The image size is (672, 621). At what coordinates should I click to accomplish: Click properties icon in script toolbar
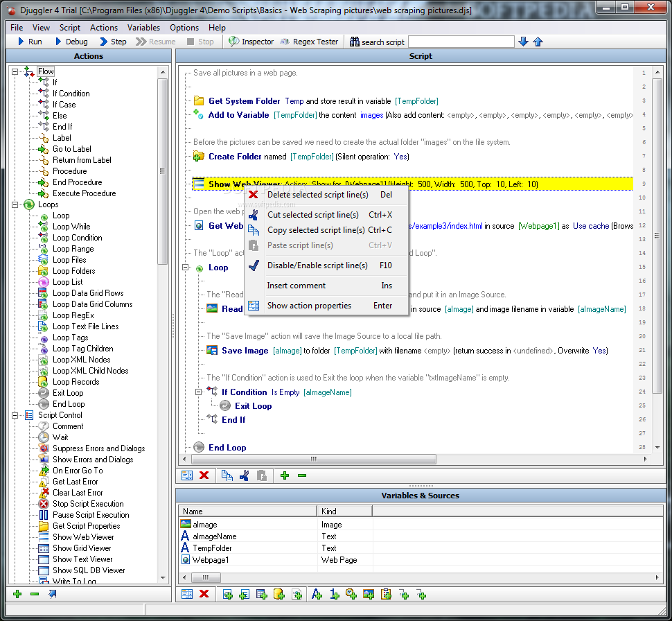coord(187,475)
